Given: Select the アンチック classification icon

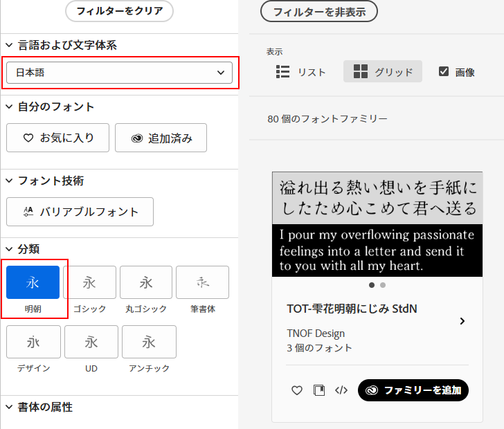Looking at the screenshot, I should 149,342.
